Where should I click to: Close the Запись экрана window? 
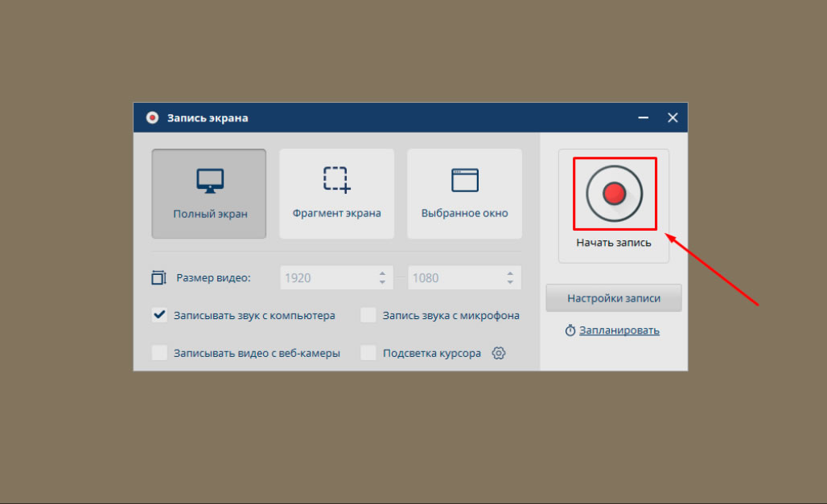click(673, 117)
